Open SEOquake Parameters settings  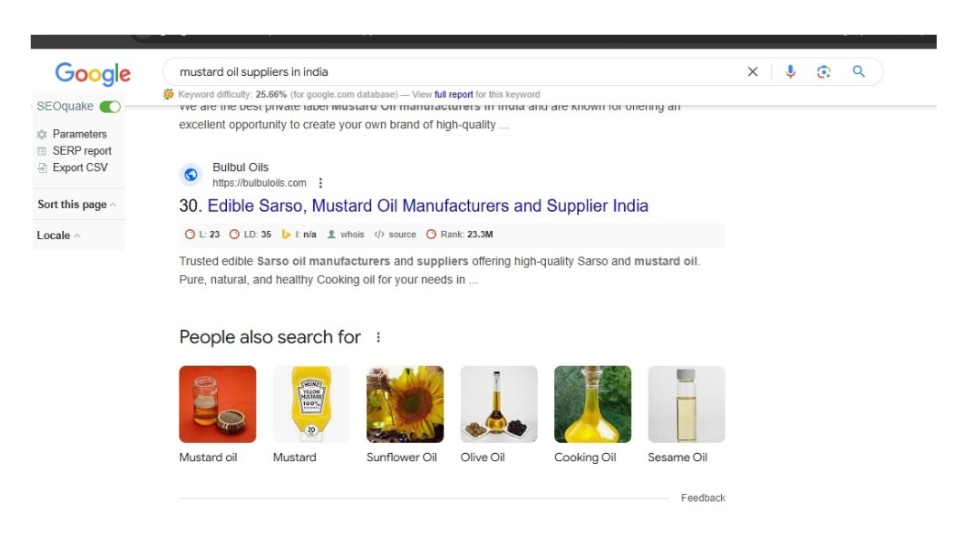tap(72, 134)
